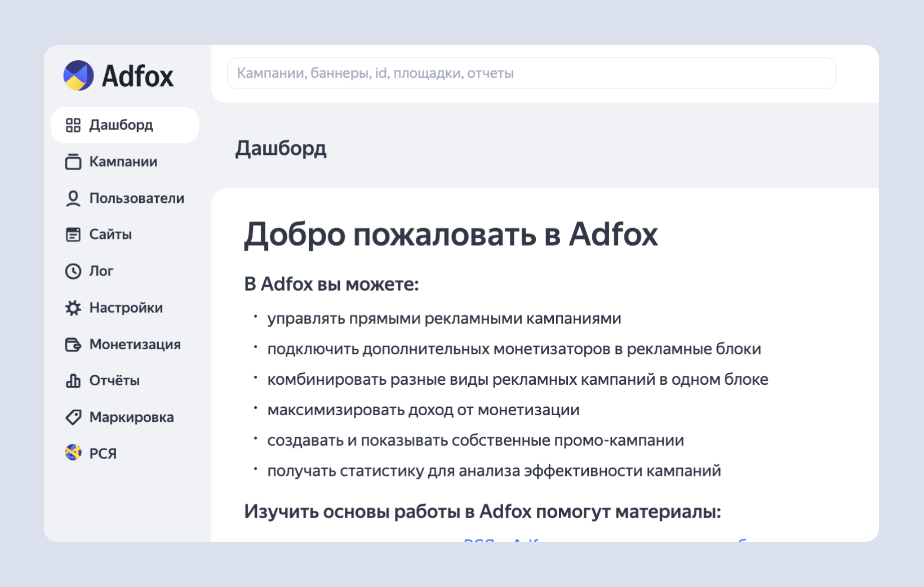Click the person icon beside Пользователи

click(x=73, y=198)
